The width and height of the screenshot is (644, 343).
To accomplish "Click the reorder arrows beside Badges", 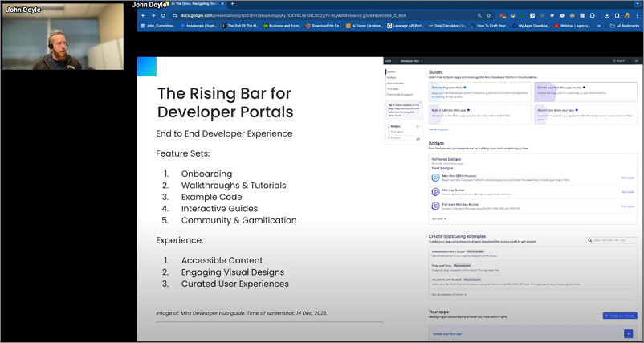I will (x=418, y=126).
